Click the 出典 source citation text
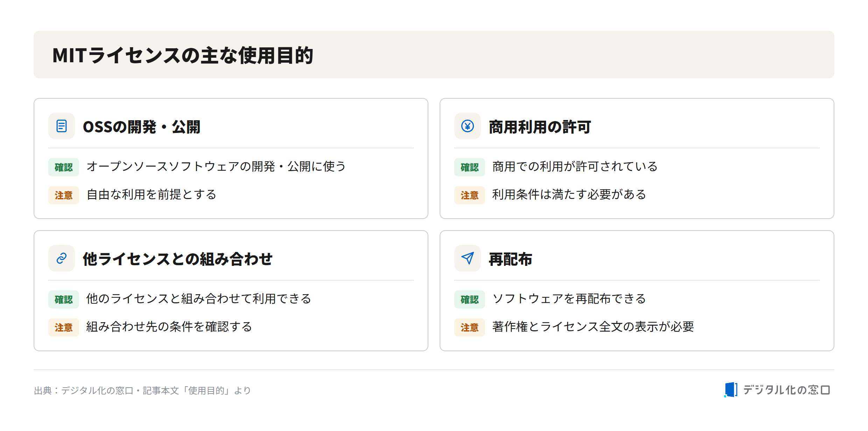The height and width of the screenshot is (431, 868). [142, 390]
